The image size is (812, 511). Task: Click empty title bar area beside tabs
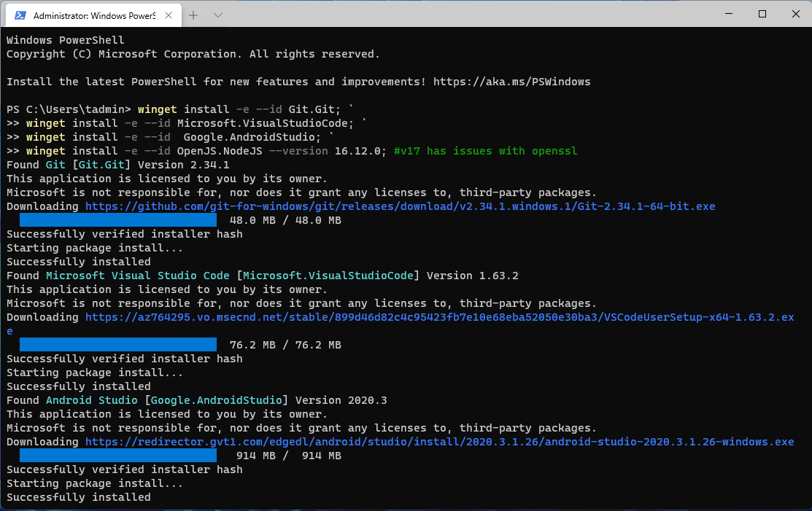click(x=474, y=14)
